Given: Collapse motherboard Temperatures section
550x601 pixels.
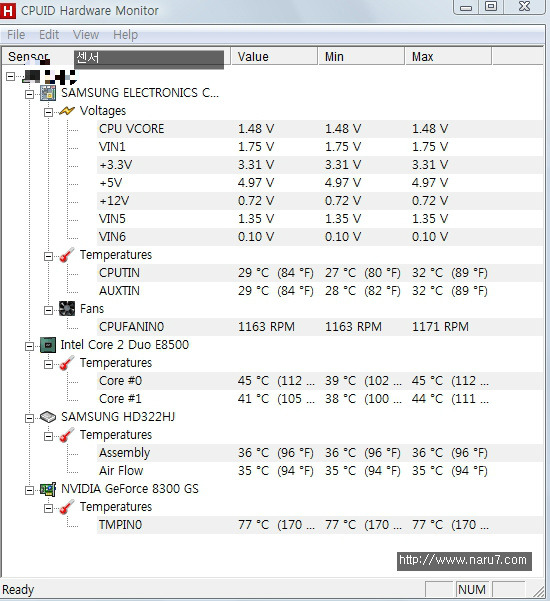Looking at the screenshot, I should click(48, 256).
